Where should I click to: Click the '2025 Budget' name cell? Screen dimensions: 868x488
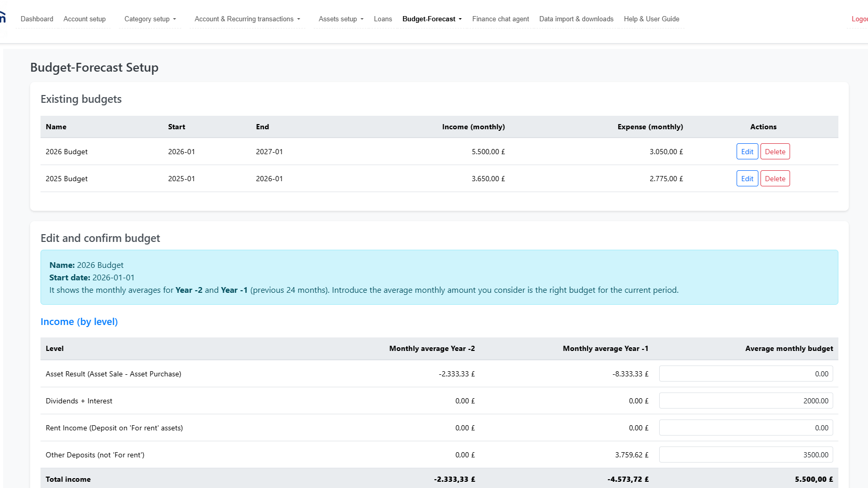pos(66,179)
